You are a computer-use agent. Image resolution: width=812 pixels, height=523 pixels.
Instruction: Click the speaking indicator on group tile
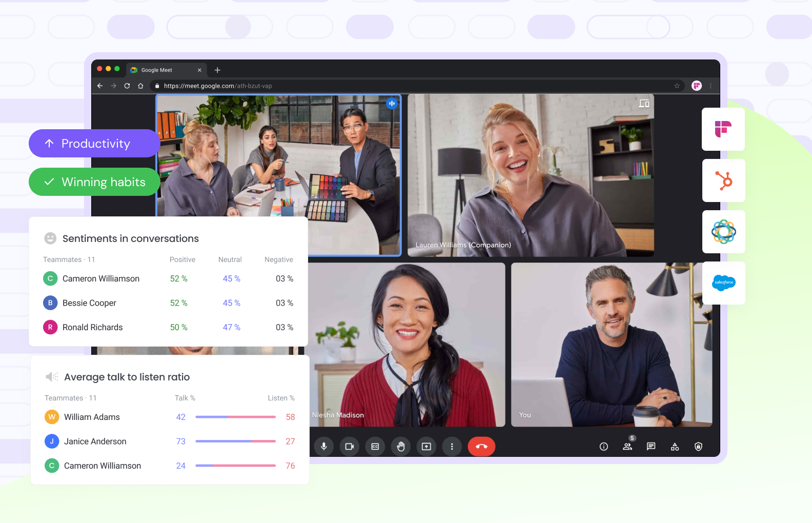(x=392, y=103)
